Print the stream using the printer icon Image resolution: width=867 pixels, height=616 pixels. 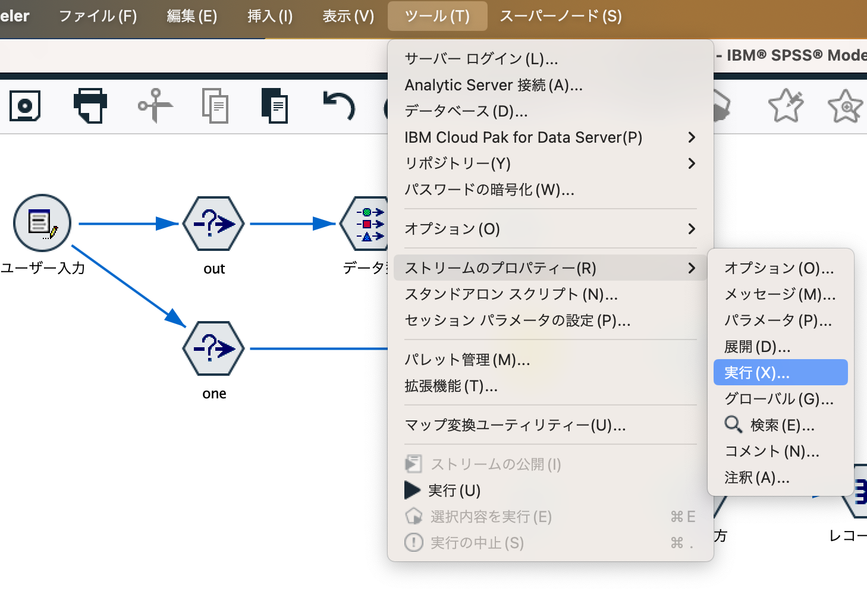[x=90, y=105]
